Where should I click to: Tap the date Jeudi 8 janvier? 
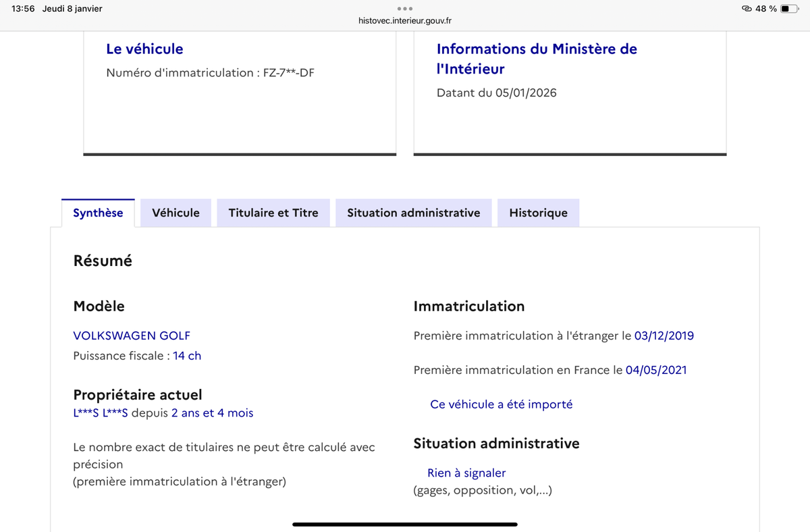(x=72, y=9)
